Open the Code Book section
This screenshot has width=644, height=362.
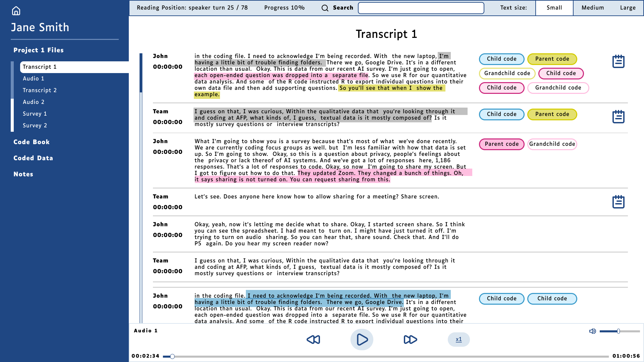[x=32, y=142]
